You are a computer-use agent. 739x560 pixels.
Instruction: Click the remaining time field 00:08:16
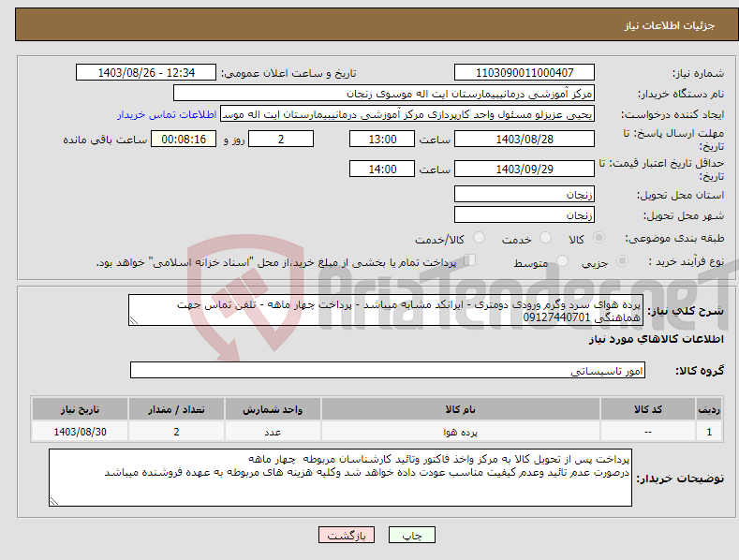(x=184, y=139)
